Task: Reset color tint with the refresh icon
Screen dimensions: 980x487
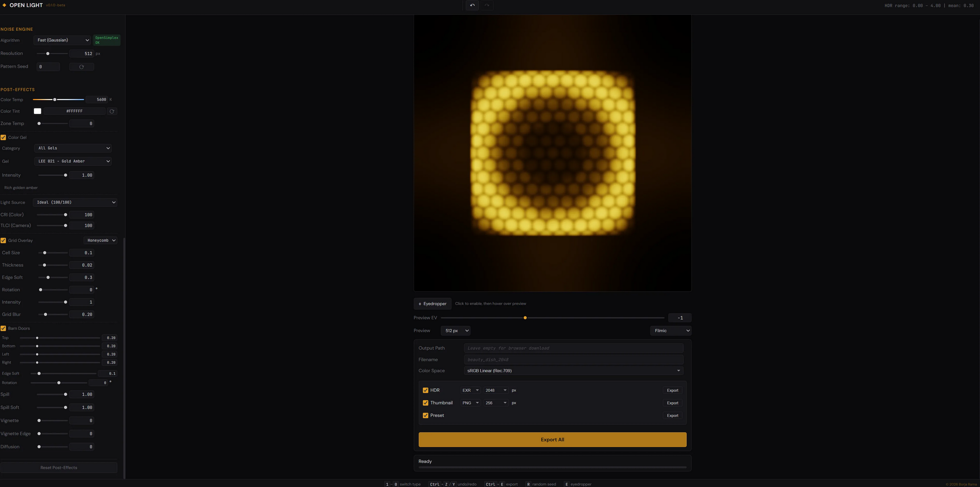Action: click(x=112, y=111)
